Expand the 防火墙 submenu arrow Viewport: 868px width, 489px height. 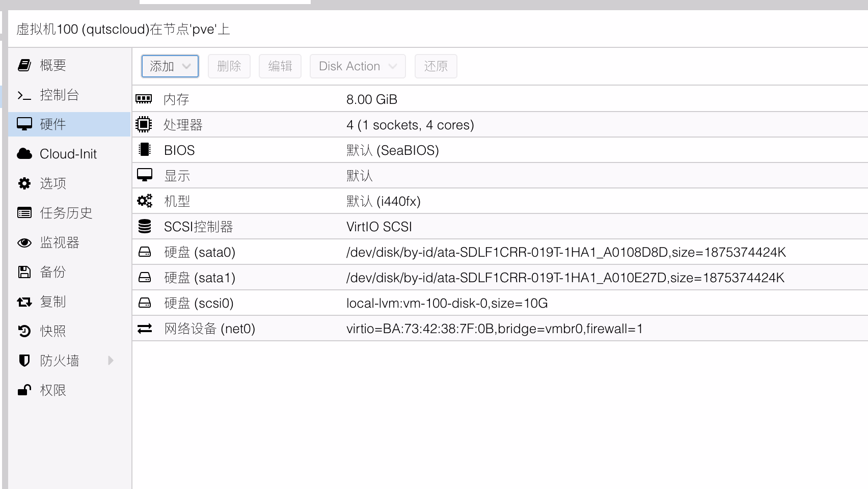pos(111,361)
